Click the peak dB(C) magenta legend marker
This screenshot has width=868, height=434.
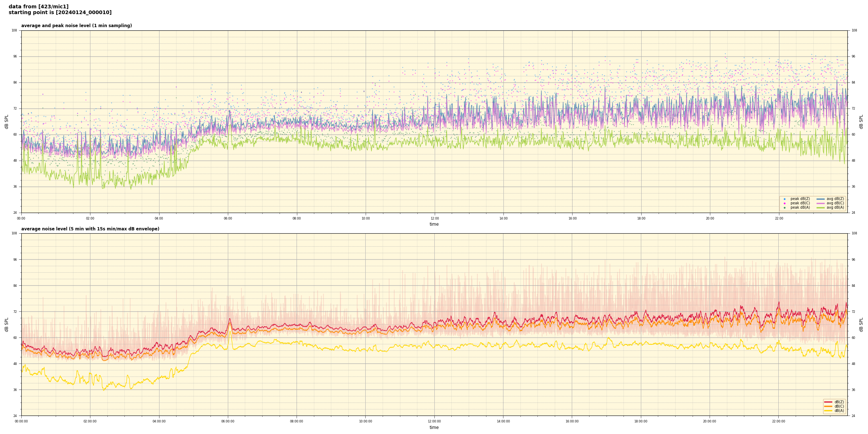coord(784,203)
